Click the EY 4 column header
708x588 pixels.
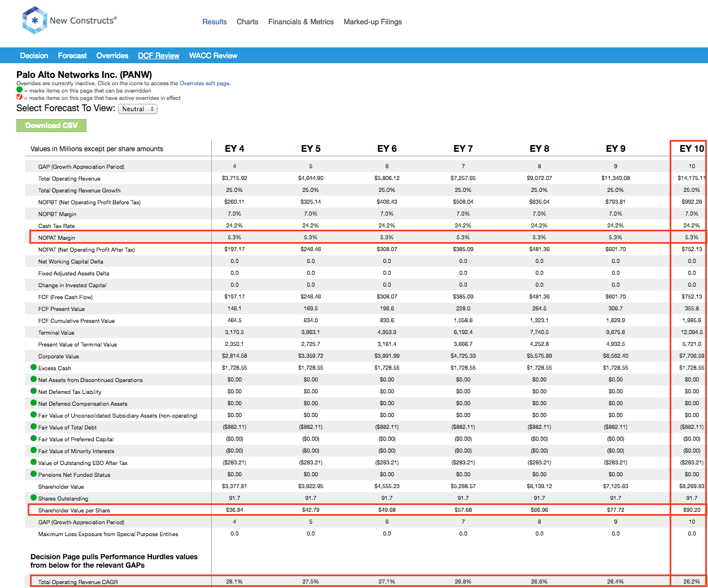[x=234, y=148]
